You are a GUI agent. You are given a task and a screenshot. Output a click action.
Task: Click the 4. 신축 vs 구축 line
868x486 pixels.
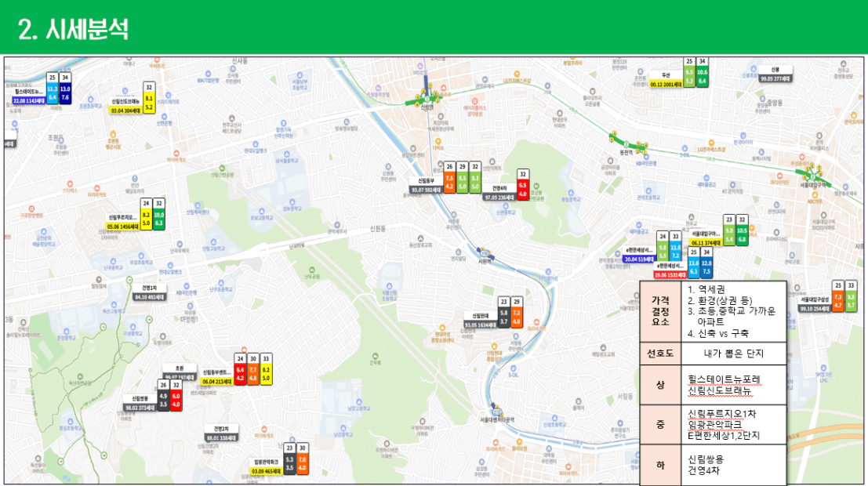[x=718, y=333]
